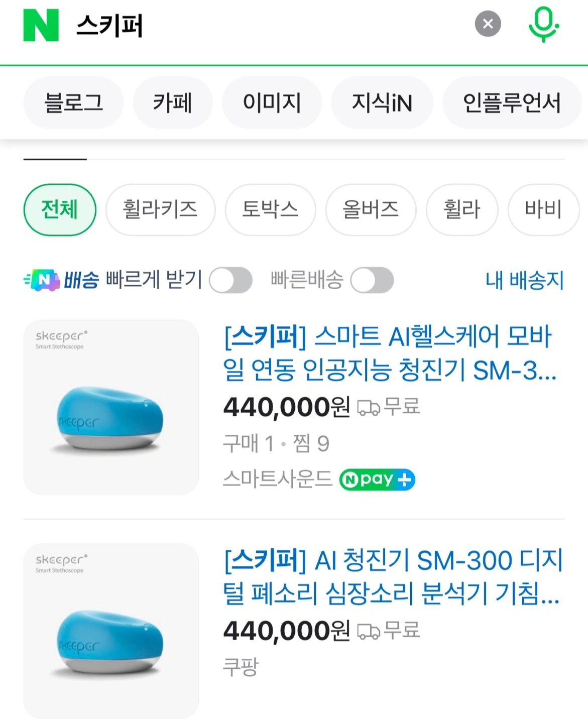Switch to the 카페 tab
The height and width of the screenshot is (723, 588).
click(173, 103)
